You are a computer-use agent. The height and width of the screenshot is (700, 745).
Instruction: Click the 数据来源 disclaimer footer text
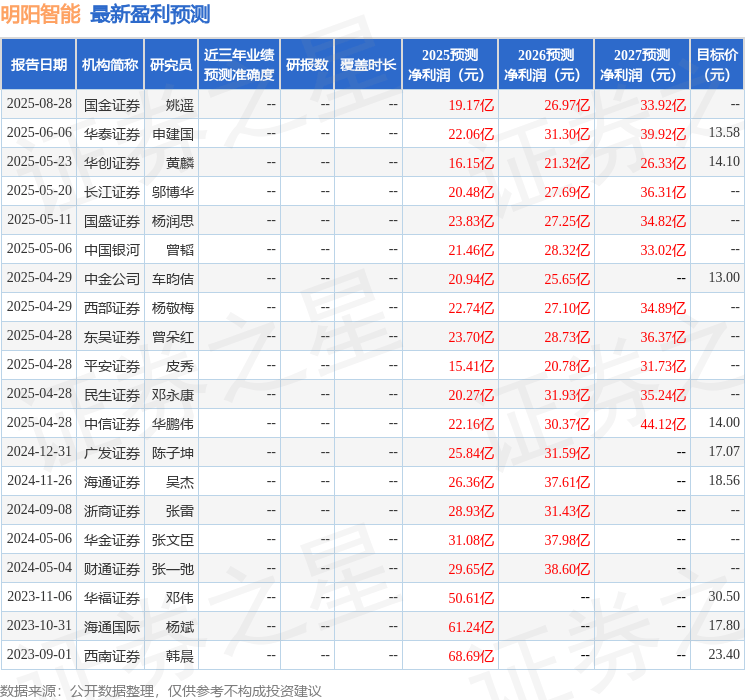coord(161,690)
